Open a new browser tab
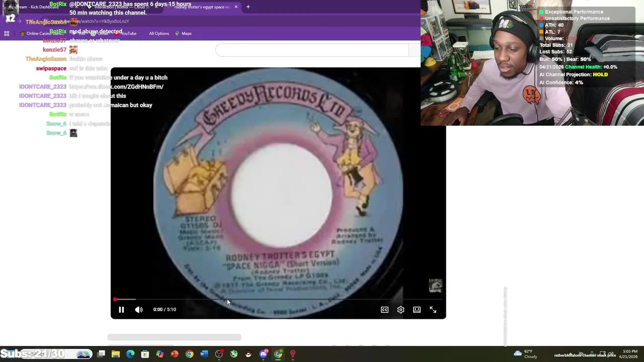Screen dimensions: 644x362 click(248, 7)
